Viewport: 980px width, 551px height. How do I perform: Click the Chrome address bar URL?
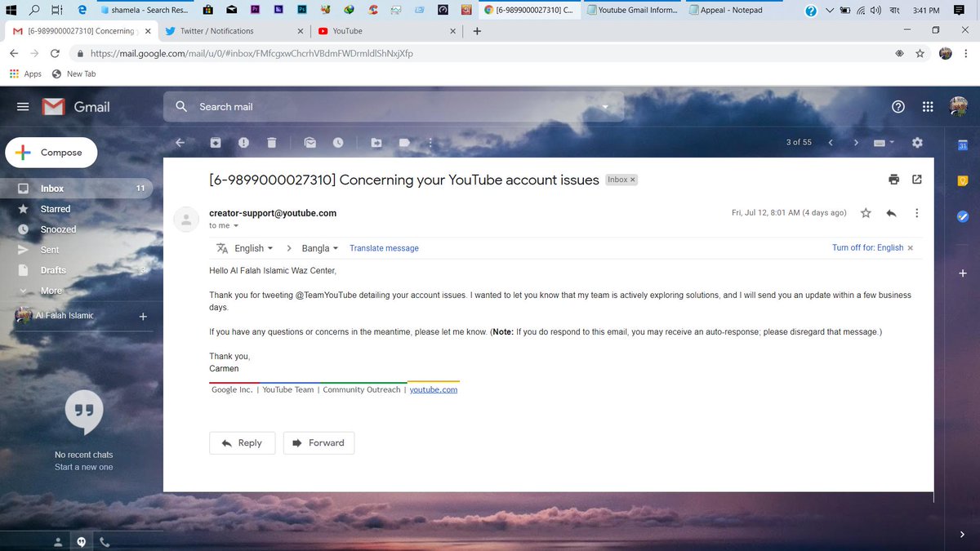[x=252, y=53]
